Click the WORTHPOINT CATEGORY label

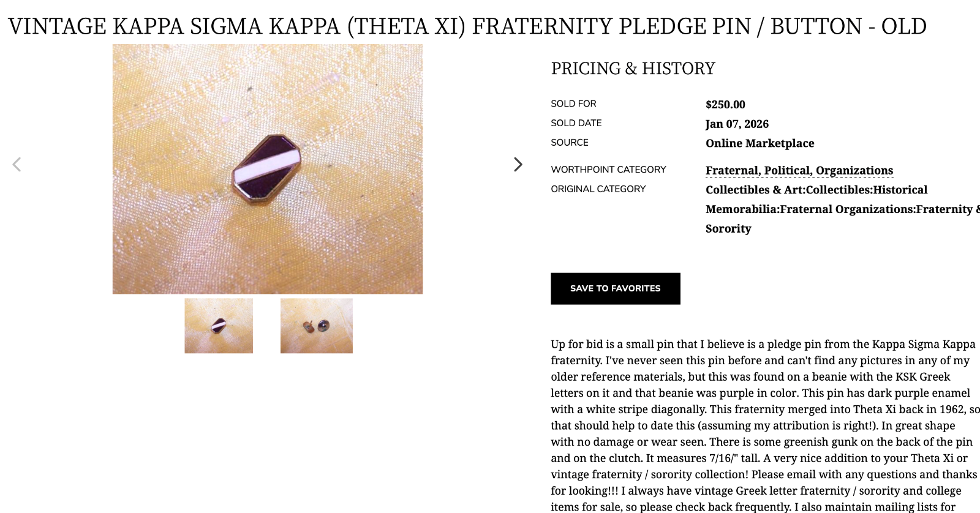tap(608, 170)
